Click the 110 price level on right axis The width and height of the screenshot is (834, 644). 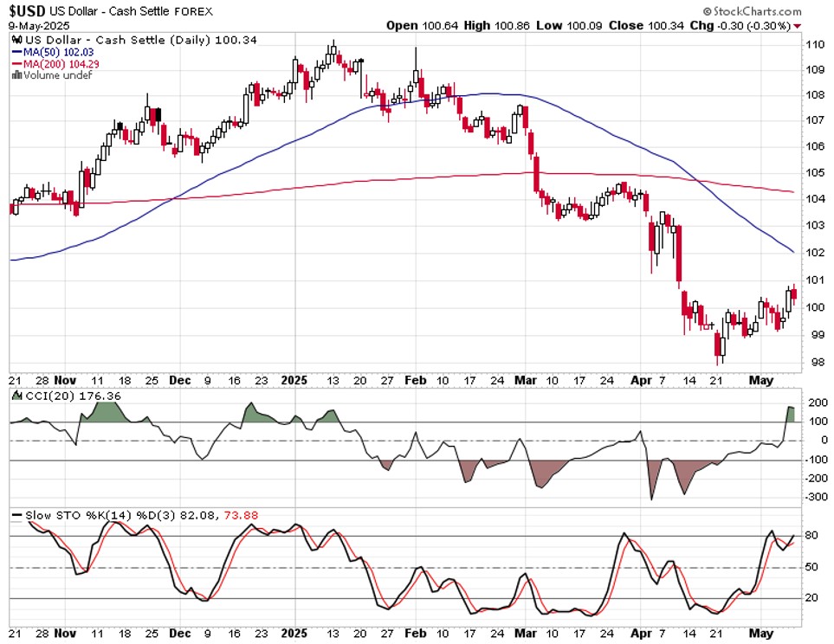(x=814, y=44)
